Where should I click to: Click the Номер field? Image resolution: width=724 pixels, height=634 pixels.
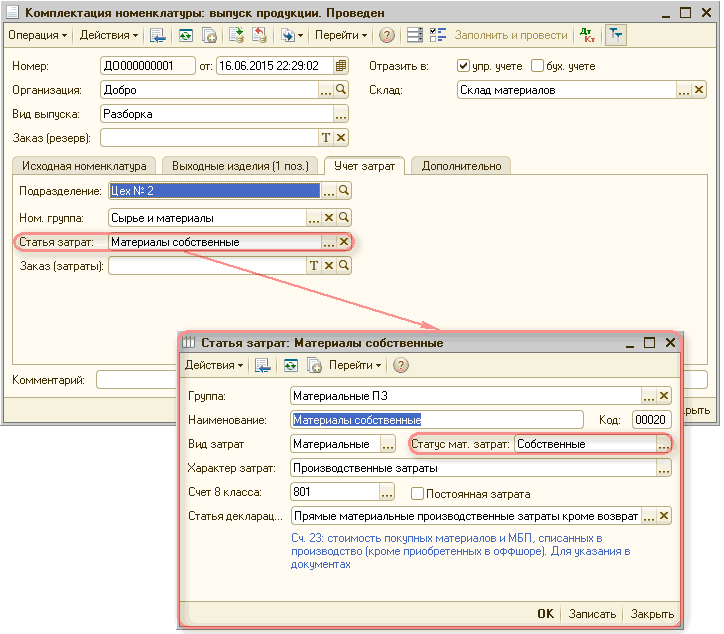[x=147, y=66]
